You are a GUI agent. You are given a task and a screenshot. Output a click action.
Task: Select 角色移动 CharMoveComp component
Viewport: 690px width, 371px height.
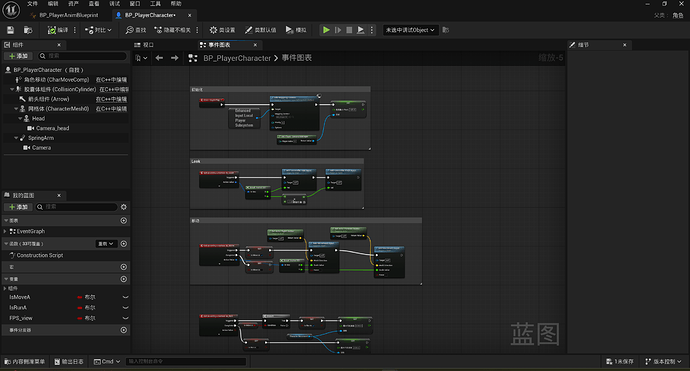coord(56,80)
